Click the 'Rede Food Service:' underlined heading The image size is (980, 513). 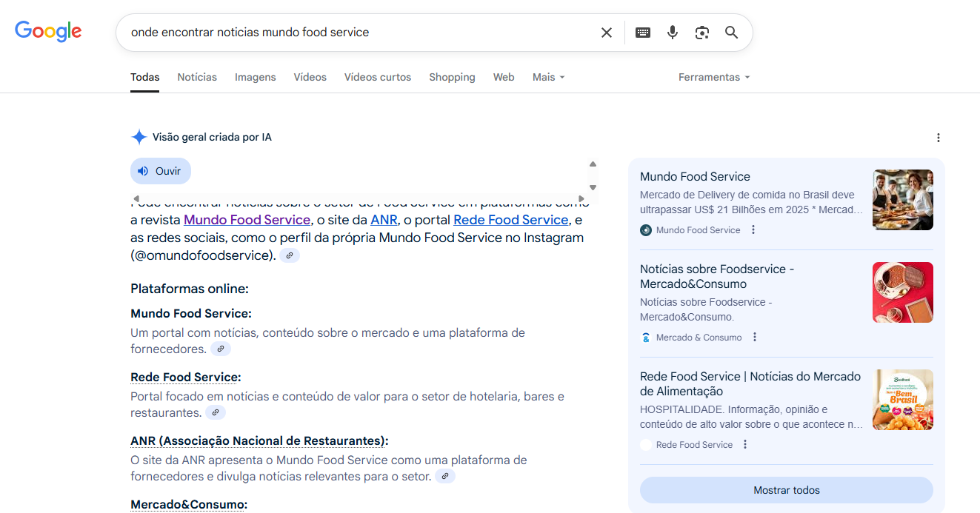pyautogui.click(x=186, y=378)
